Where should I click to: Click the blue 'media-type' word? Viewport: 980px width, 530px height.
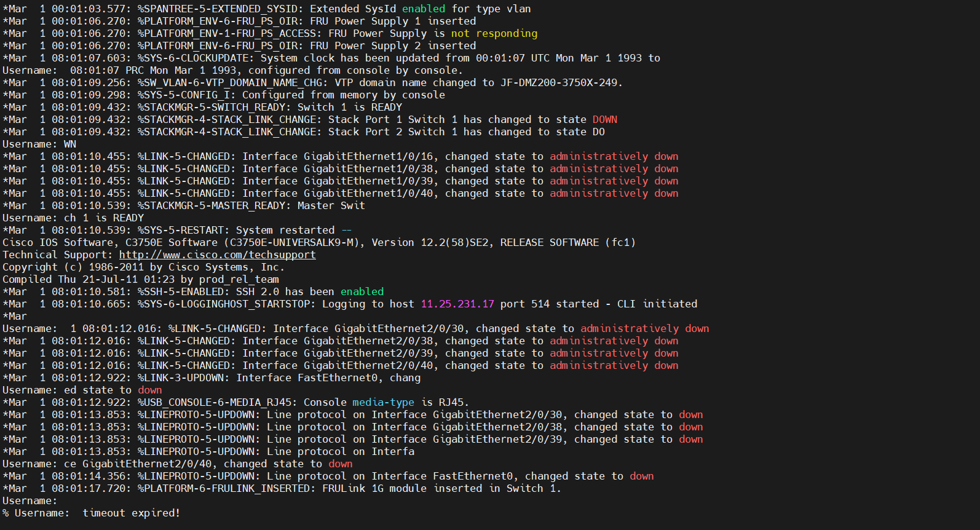pyautogui.click(x=383, y=402)
